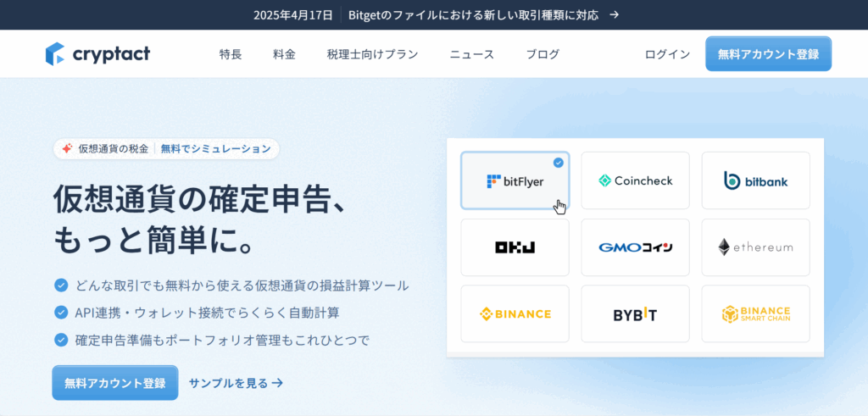Screen dimensions: 868x416
Task: Select the BYBIT exchange card
Action: (635, 313)
